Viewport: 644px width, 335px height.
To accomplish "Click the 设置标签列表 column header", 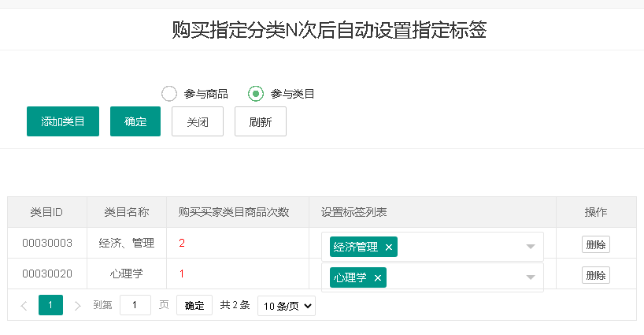I will click(x=353, y=212).
